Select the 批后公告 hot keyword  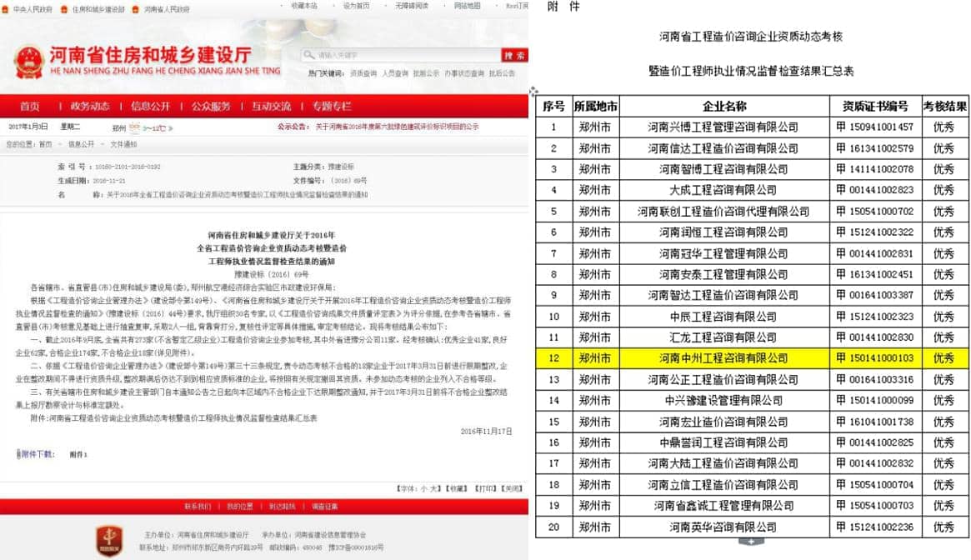pyautogui.click(x=503, y=73)
